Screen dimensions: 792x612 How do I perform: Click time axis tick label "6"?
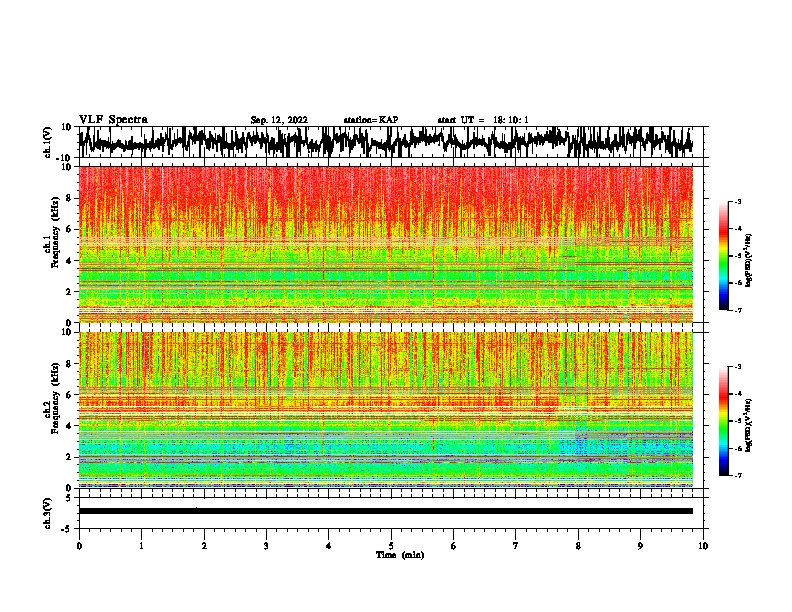tap(454, 546)
